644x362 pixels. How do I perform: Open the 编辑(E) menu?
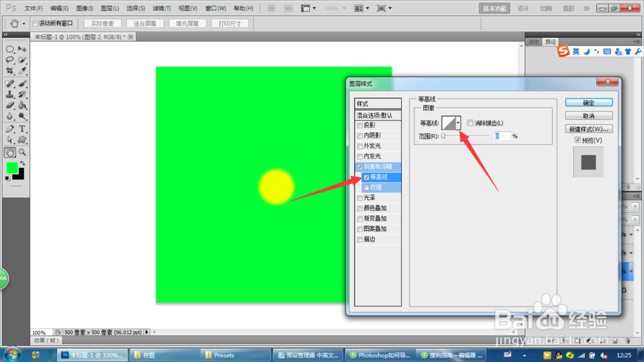59,8
